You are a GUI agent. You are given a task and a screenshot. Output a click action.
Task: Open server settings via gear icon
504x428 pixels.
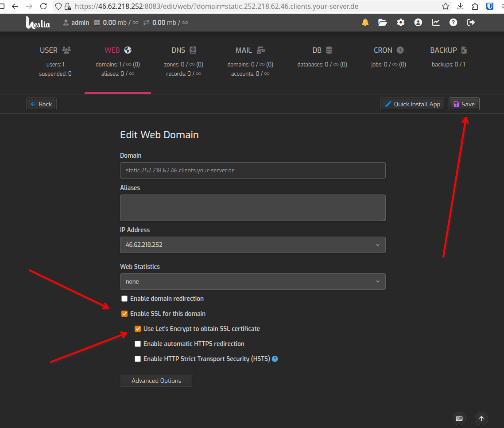[400, 22]
